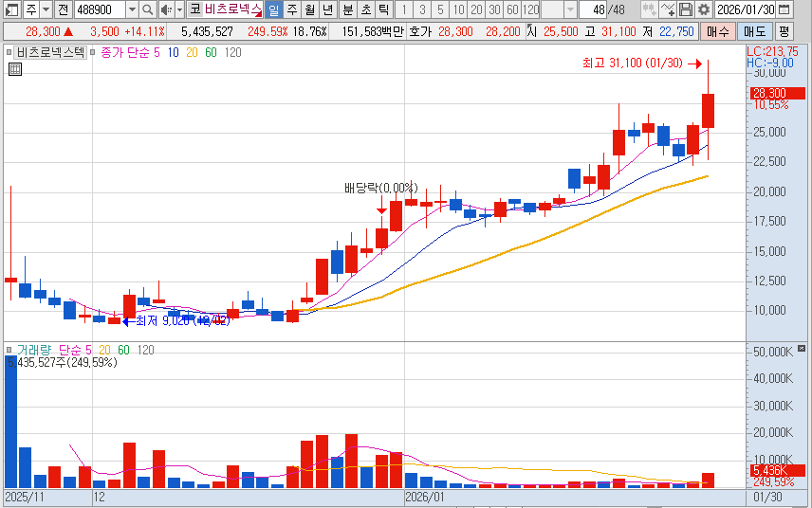Click the 28,300 price tag on axis
Screen dimensions: 812x508
[777, 93]
